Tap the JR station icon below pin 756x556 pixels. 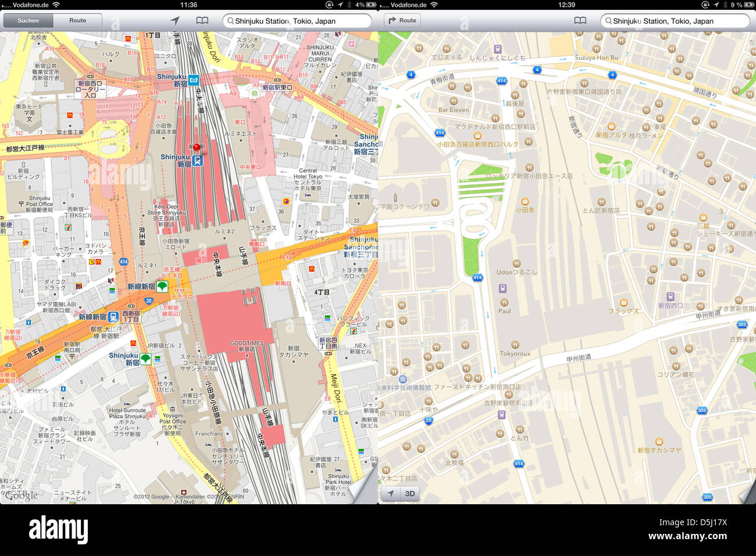pyautogui.click(x=198, y=161)
